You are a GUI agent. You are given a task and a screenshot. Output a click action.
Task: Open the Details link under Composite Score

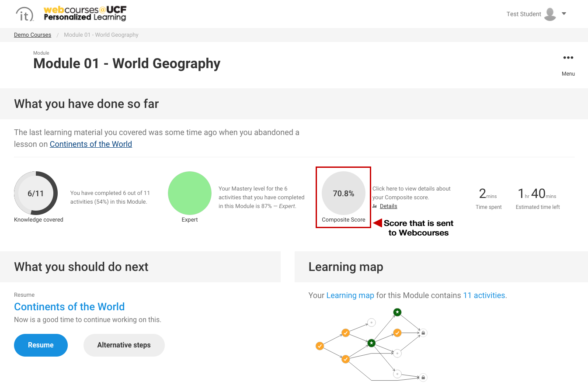tap(388, 206)
